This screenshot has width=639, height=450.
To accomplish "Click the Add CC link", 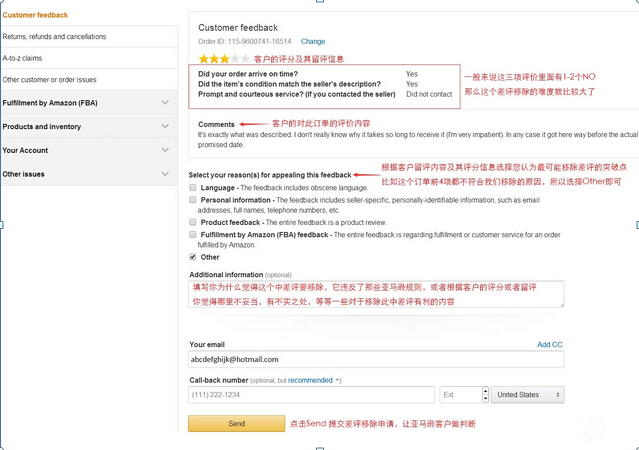I will 549,344.
